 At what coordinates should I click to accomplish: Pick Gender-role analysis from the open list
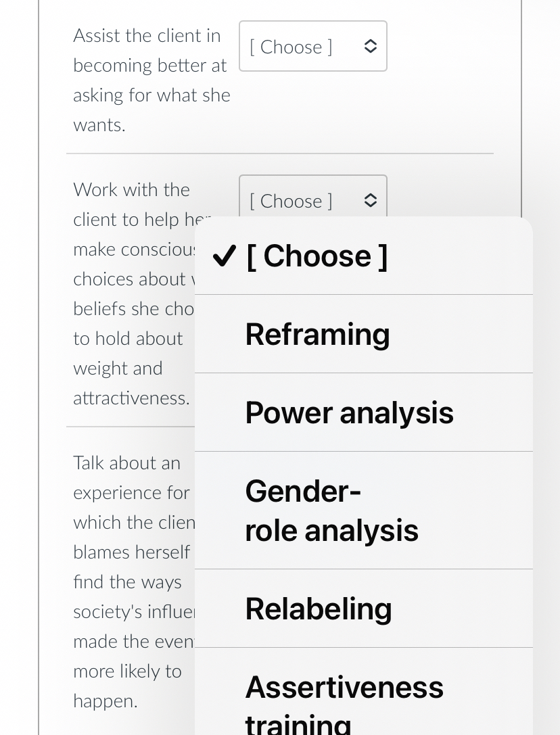click(331, 511)
